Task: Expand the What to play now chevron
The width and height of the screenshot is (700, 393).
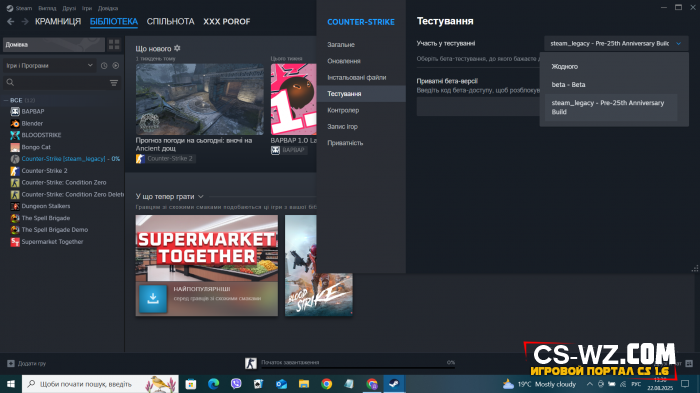Action: click(200, 196)
